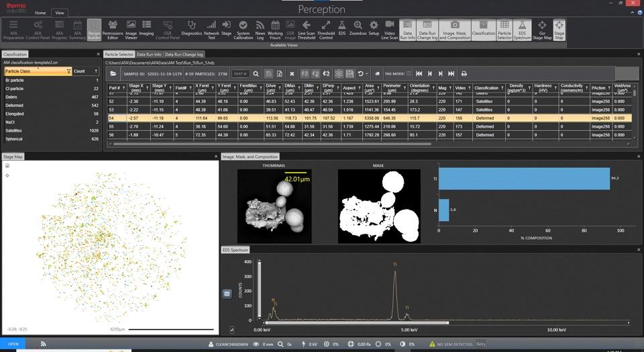Open the Home ribbon tab
This screenshot has height=352, width=644.
point(40,13)
